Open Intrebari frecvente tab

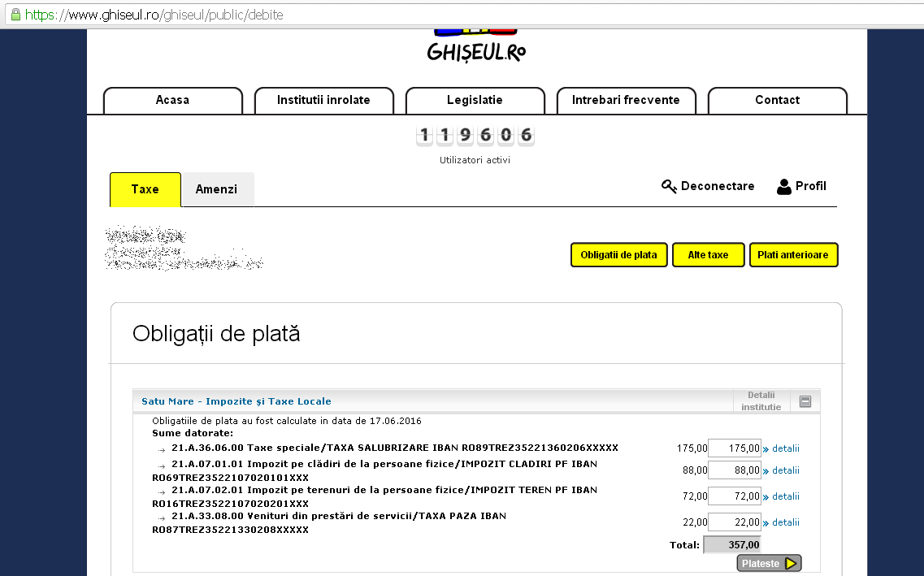pyautogui.click(x=626, y=100)
